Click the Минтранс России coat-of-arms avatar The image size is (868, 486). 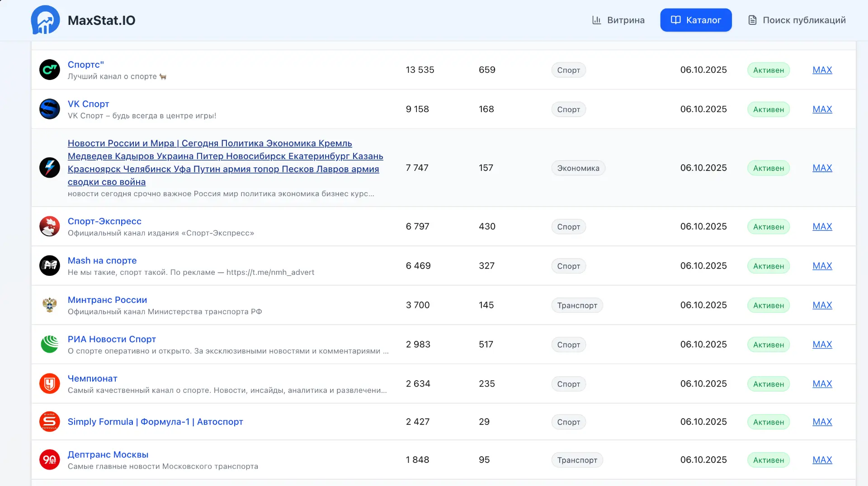(x=50, y=305)
